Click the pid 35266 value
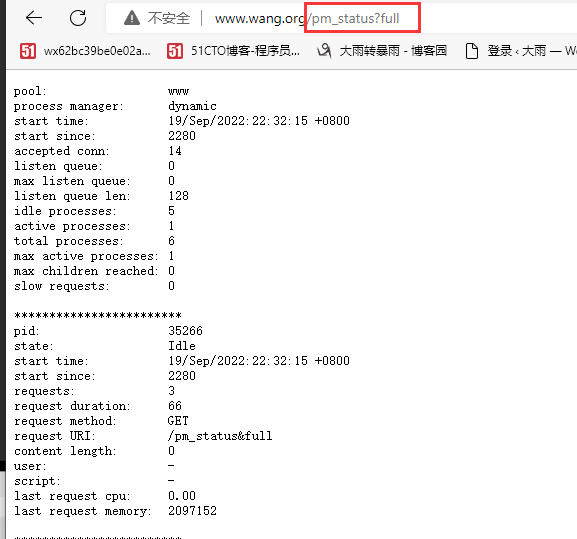This screenshot has width=577, height=539. (x=185, y=331)
